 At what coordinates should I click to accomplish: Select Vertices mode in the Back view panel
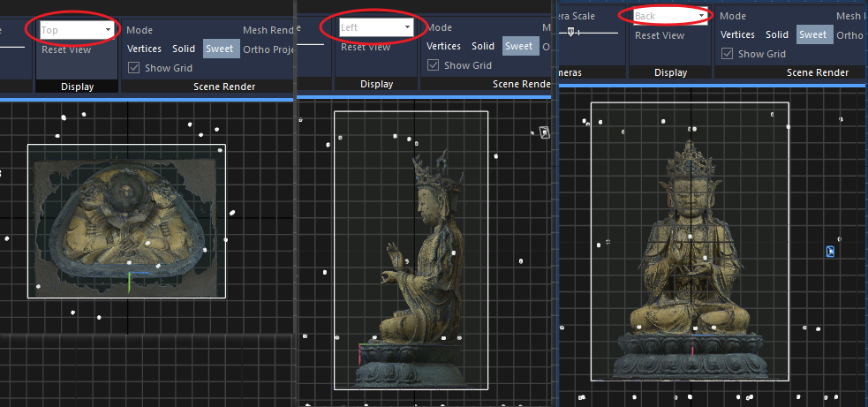[737, 34]
